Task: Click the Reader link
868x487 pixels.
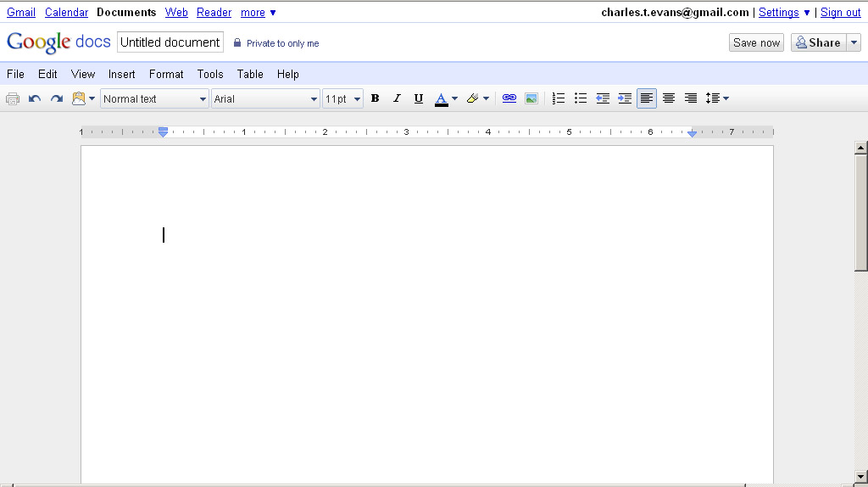Action: tap(214, 12)
